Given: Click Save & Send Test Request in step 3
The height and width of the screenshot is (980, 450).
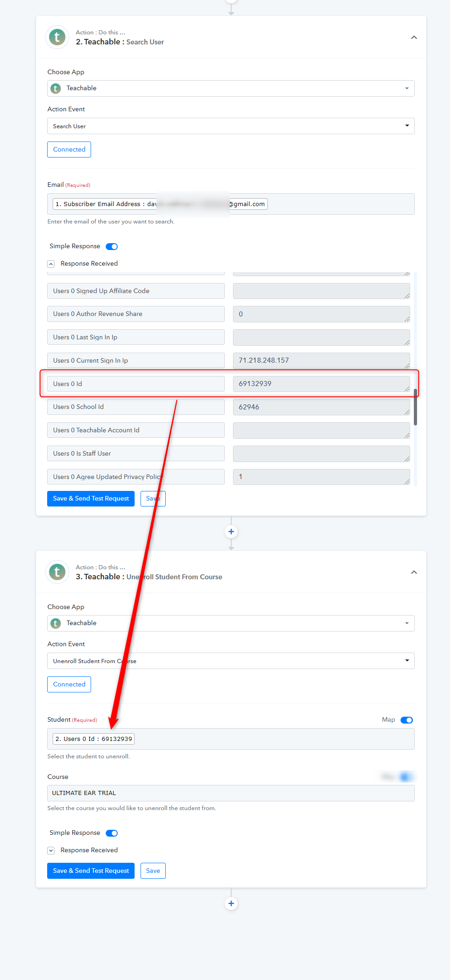Looking at the screenshot, I should 91,871.
